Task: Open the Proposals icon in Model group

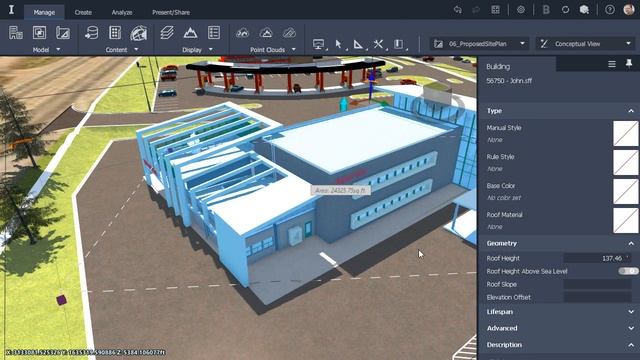Action: pyautogui.click(x=40, y=33)
